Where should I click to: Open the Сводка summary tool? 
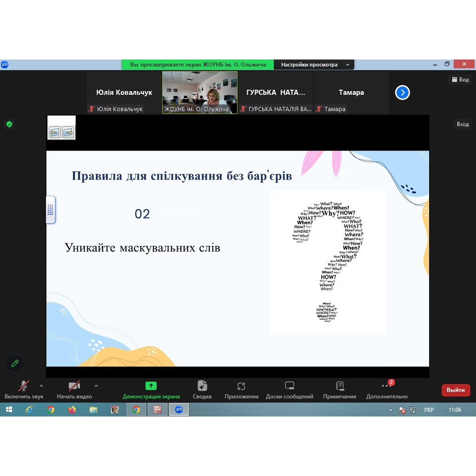click(x=202, y=386)
